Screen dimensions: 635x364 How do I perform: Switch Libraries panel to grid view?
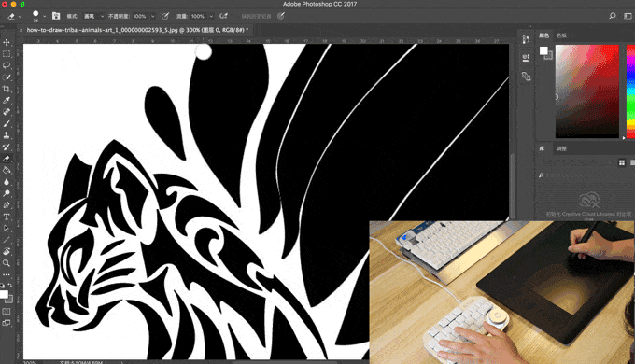click(622, 162)
